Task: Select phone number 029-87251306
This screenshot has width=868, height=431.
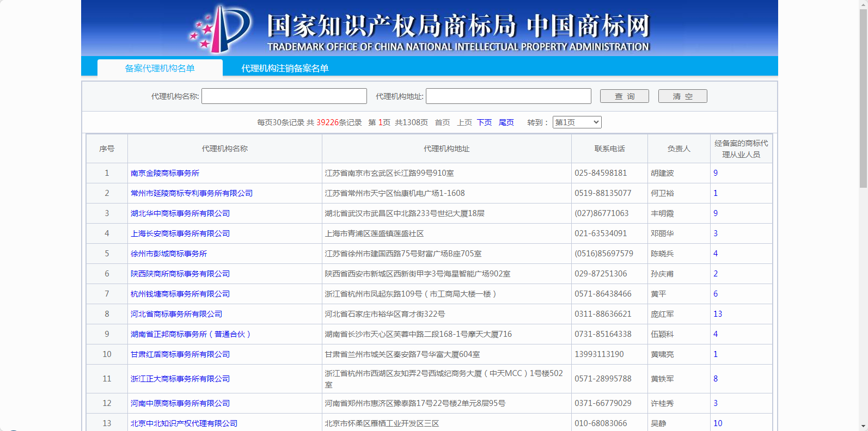Action: pyautogui.click(x=601, y=274)
